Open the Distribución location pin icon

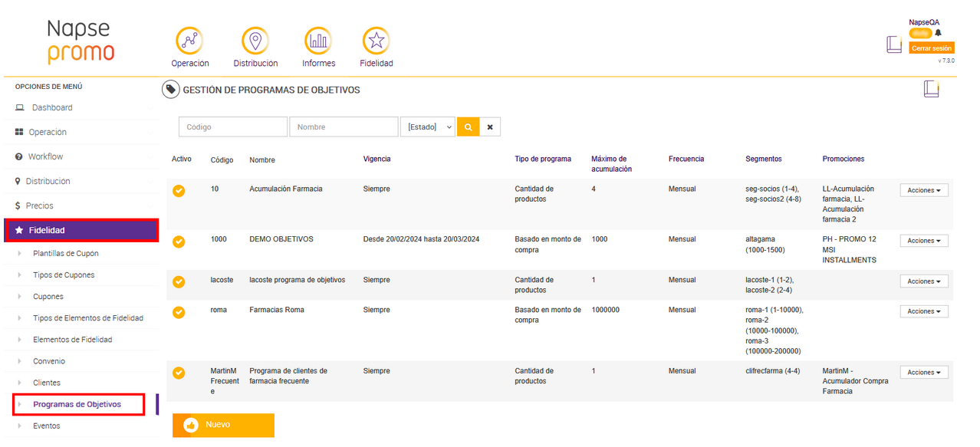click(x=255, y=41)
